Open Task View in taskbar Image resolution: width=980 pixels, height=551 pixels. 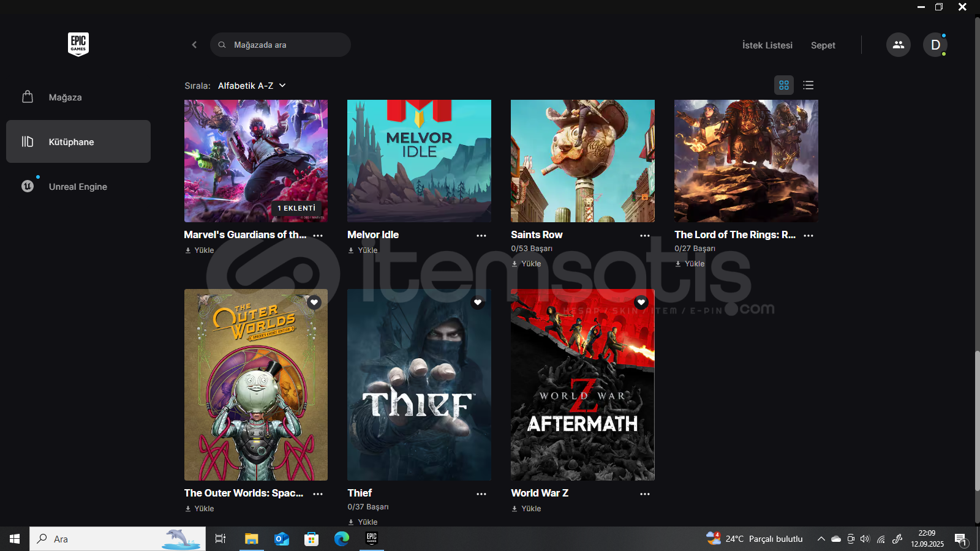click(x=221, y=539)
